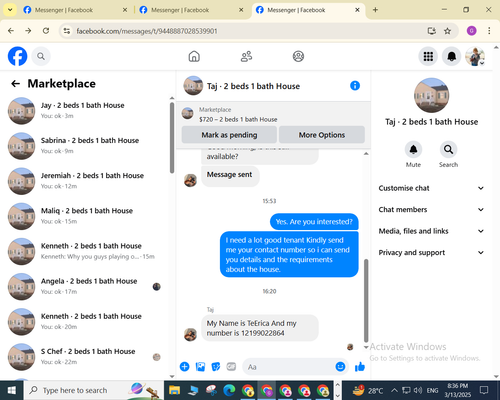Open Kenneth's 20m-old conversation
The height and width of the screenshot is (400, 500).
point(86,322)
